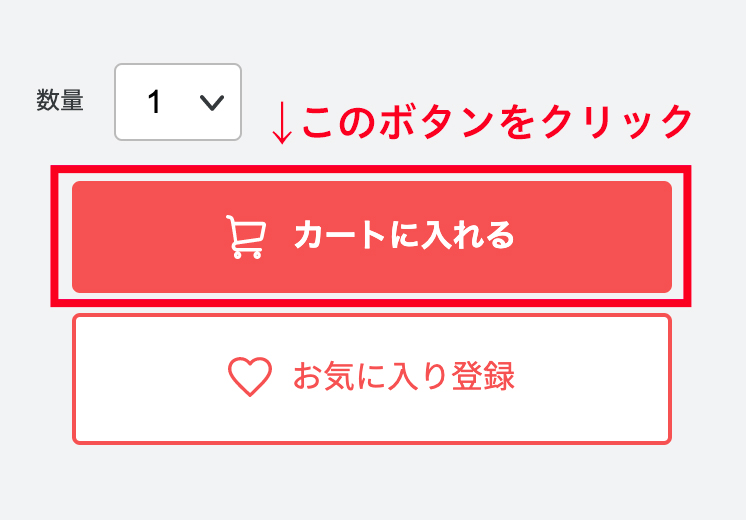Click the カートに入れる text label

(403, 237)
